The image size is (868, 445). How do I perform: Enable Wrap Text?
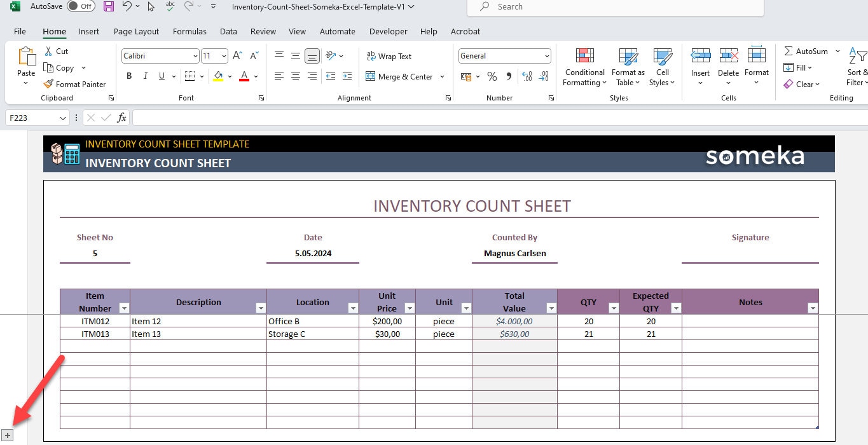(x=389, y=56)
